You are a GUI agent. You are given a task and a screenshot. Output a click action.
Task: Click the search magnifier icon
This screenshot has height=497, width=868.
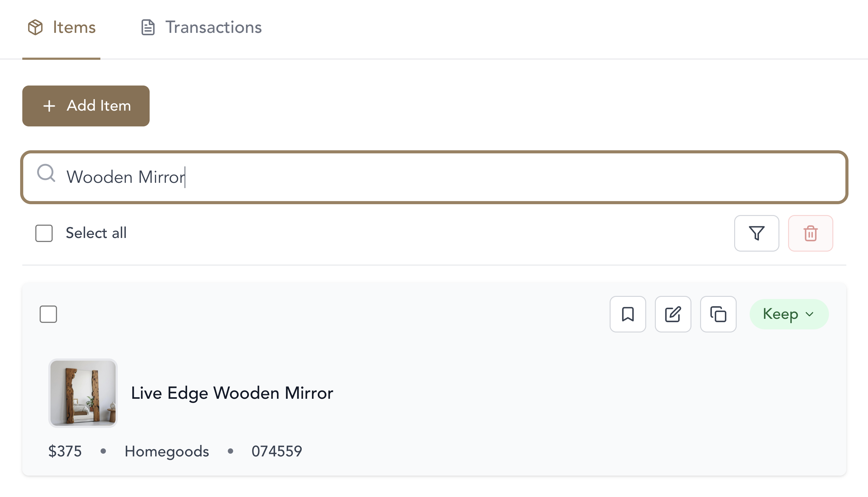point(46,175)
